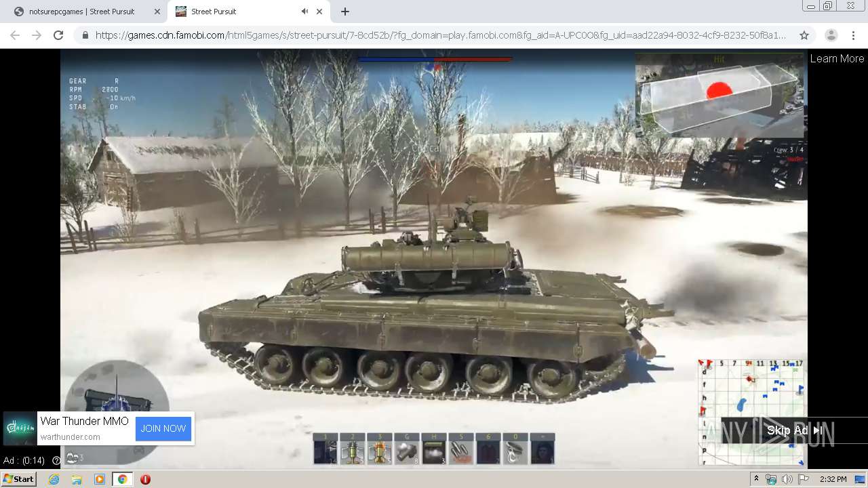Click the JOIN NOW ad button
This screenshot has height=488, width=868.
163,428
